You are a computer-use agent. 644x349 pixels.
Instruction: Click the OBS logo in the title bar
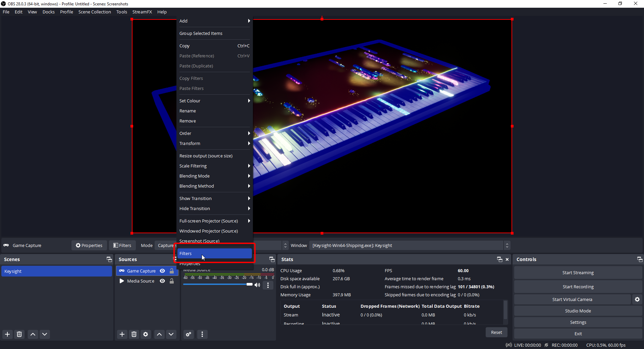coord(3,4)
